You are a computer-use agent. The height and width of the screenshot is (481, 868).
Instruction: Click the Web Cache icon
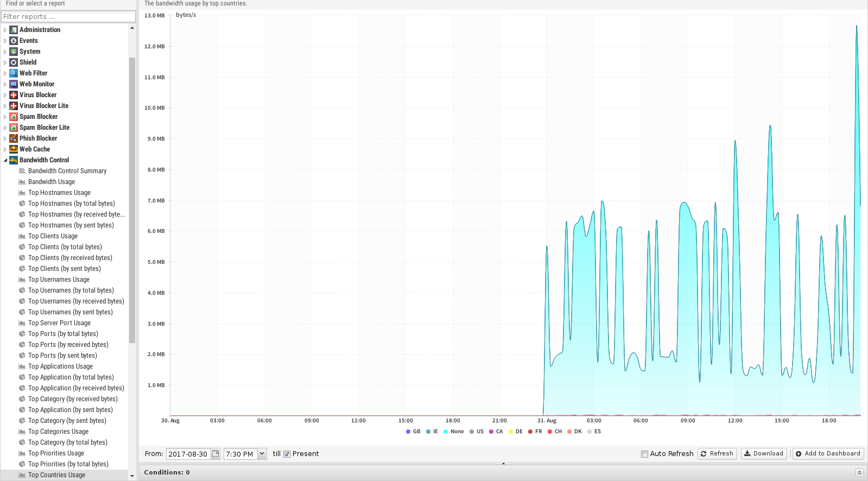point(14,149)
